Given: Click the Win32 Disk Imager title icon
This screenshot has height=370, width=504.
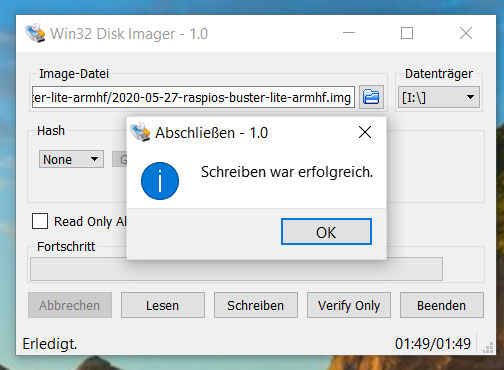Looking at the screenshot, I should [35, 33].
